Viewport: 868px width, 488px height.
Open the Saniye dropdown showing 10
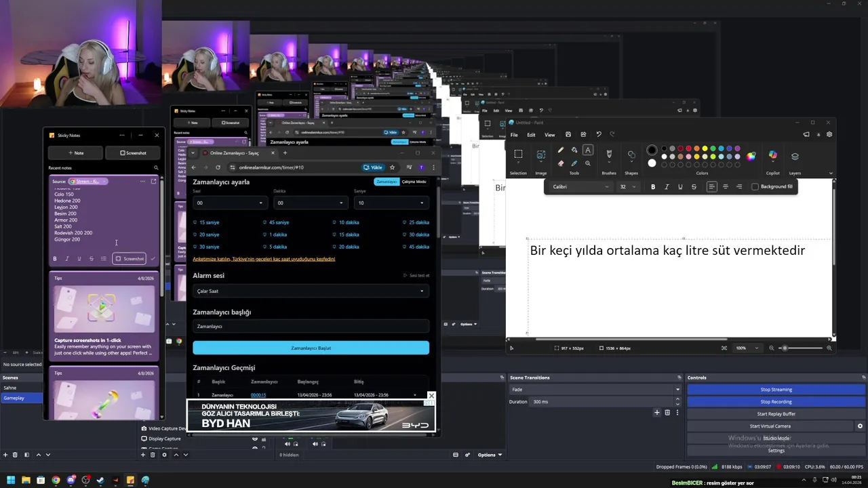391,203
